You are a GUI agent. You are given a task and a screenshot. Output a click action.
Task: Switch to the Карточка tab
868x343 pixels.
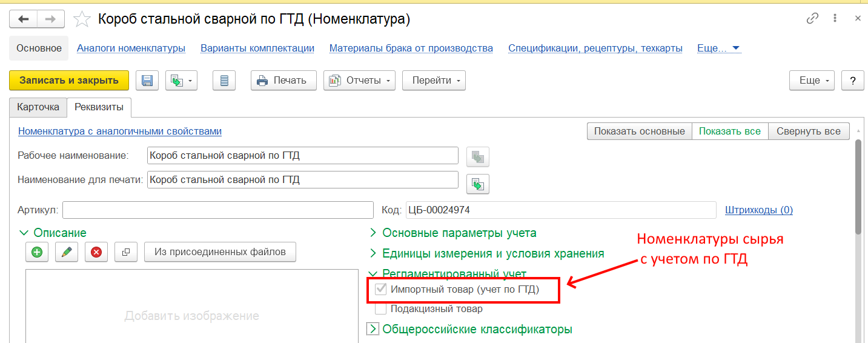pos(38,107)
